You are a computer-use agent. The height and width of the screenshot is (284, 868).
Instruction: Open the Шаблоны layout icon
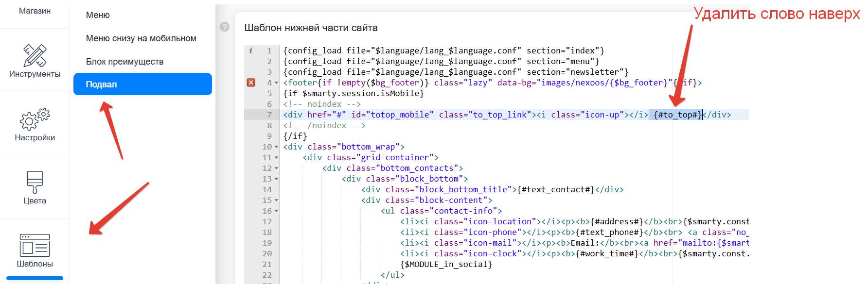tap(35, 245)
